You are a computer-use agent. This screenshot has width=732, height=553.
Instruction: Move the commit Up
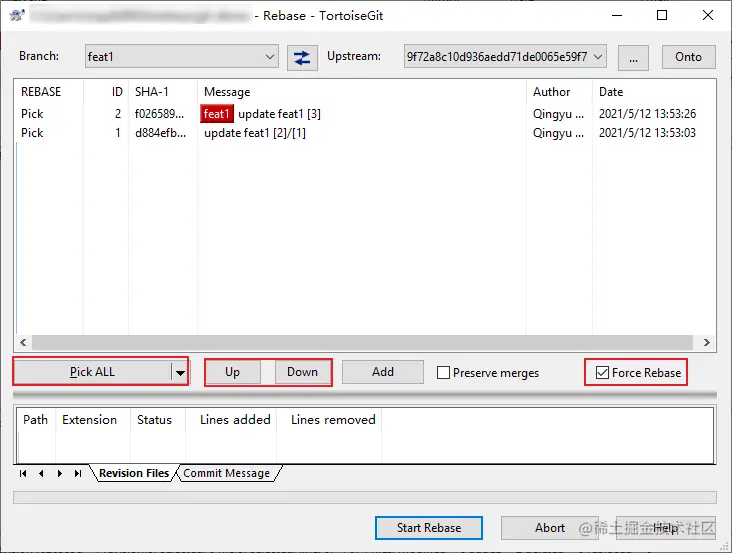232,372
